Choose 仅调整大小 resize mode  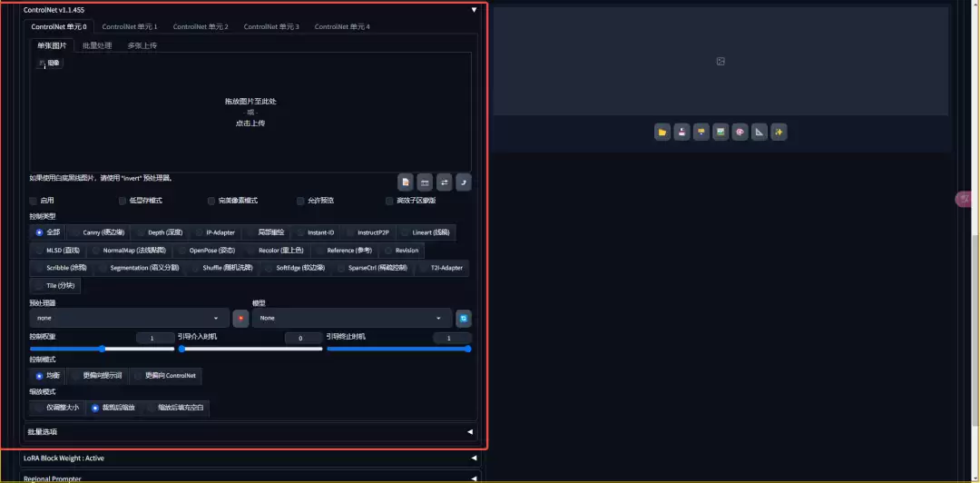click(x=57, y=408)
